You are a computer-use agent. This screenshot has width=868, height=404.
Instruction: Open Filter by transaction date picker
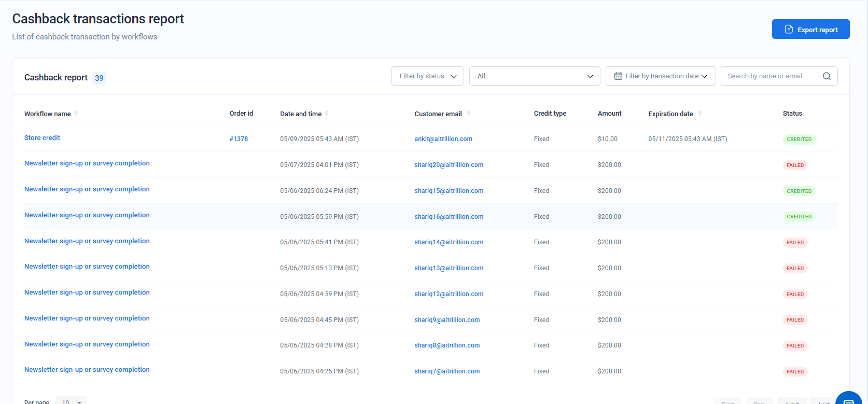pos(661,76)
